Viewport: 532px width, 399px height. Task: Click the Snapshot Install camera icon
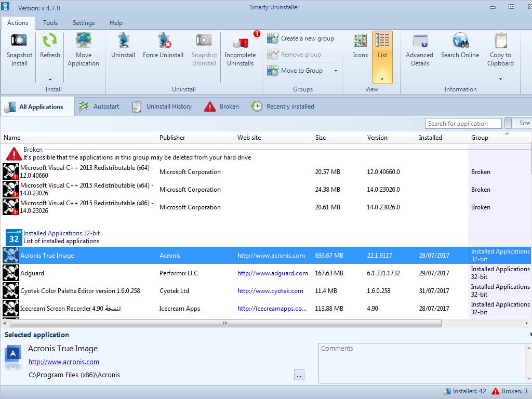19,41
